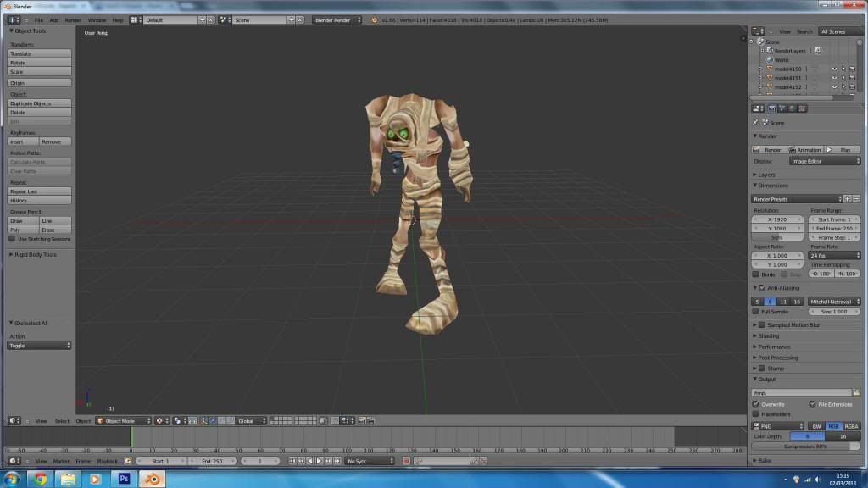The height and width of the screenshot is (488, 868).
Task: Switch to the Scene properties tab
Action: 782,108
